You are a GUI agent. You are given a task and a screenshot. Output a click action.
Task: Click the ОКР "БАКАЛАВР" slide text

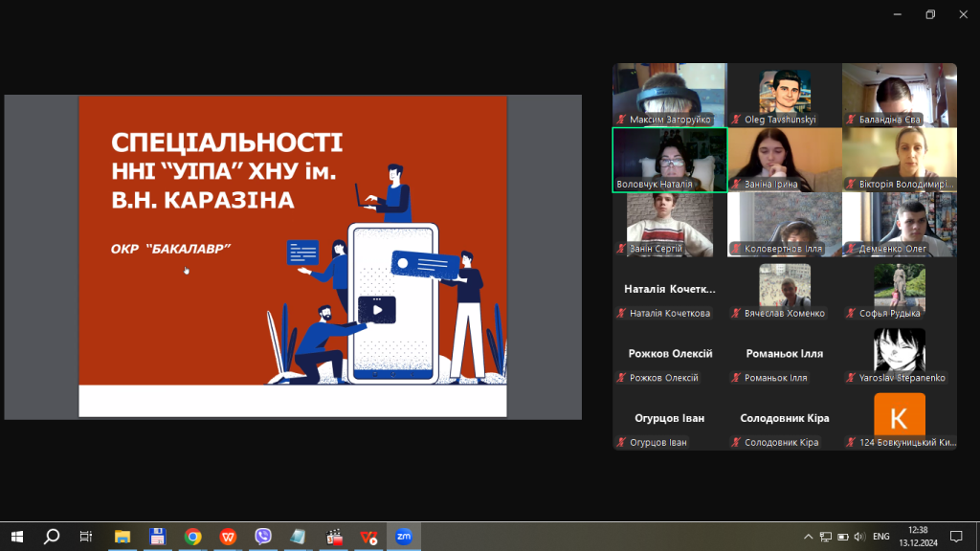coord(170,249)
